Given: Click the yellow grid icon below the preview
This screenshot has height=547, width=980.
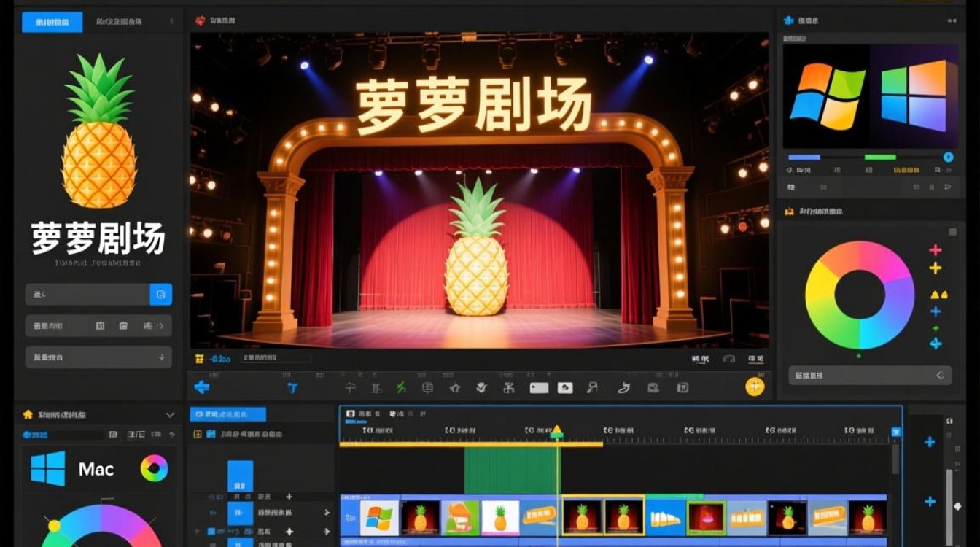Looking at the screenshot, I should coord(199,359).
